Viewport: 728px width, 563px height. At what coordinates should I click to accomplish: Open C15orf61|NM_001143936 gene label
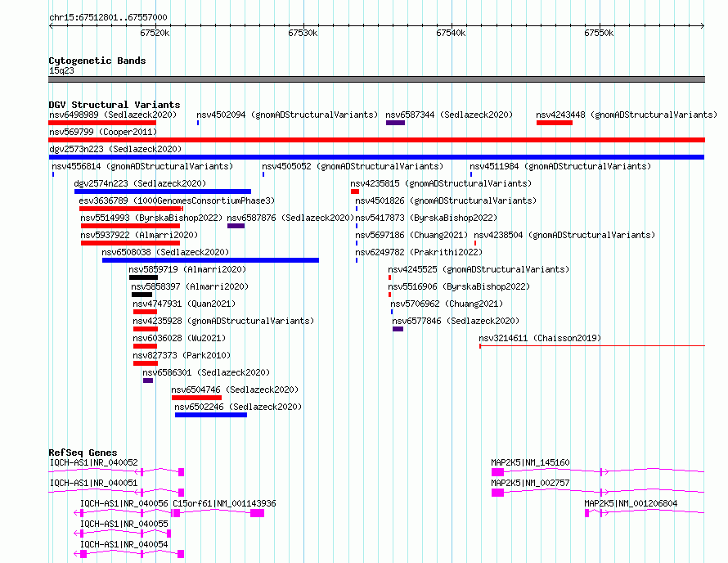click(x=224, y=503)
